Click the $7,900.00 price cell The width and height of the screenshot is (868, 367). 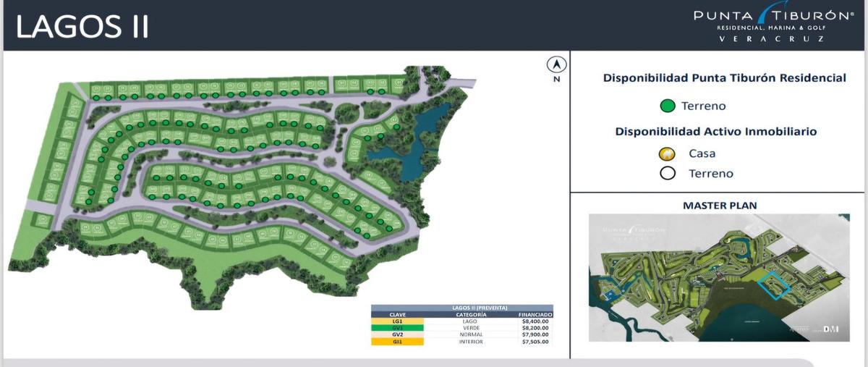pos(535,334)
